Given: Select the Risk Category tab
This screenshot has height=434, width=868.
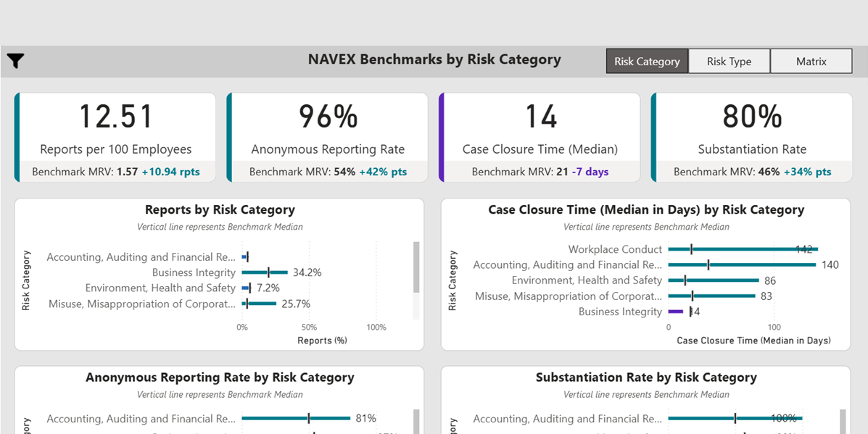Looking at the screenshot, I should coord(647,62).
